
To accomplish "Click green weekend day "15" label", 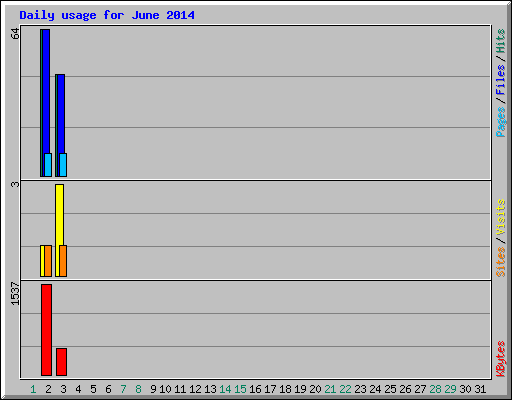I will click(x=240, y=389).
